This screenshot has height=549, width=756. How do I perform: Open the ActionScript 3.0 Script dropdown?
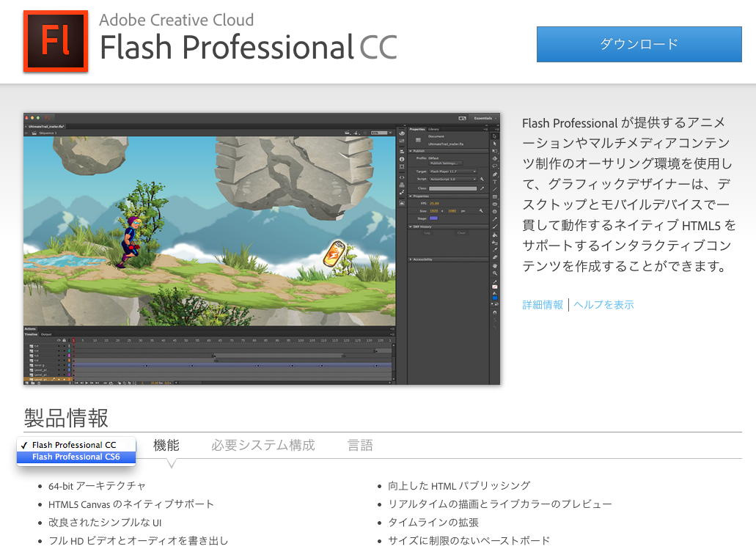(452, 180)
